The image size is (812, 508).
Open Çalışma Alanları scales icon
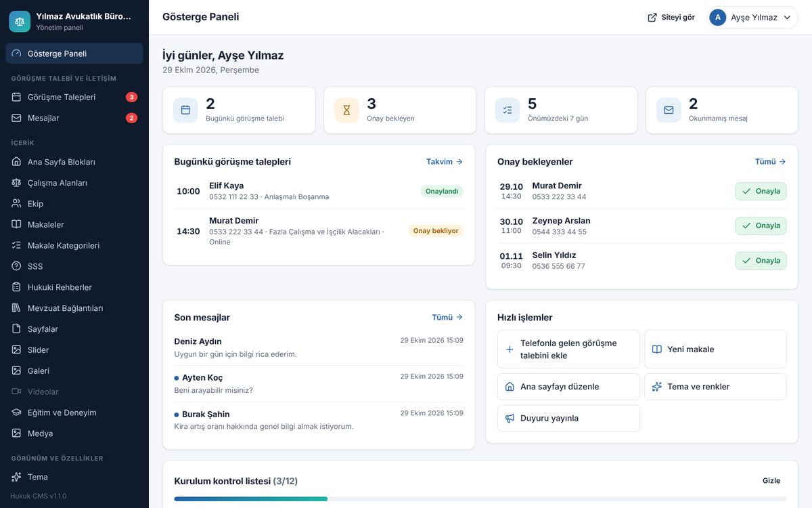(x=16, y=183)
